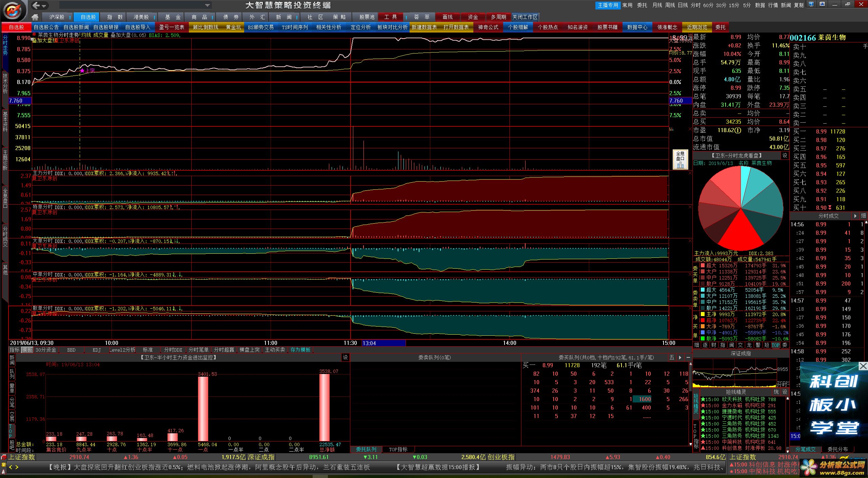Open 自选股公告 sub-tab
Image resolution: width=868 pixels, height=478 pixels.
pos(46,27)
